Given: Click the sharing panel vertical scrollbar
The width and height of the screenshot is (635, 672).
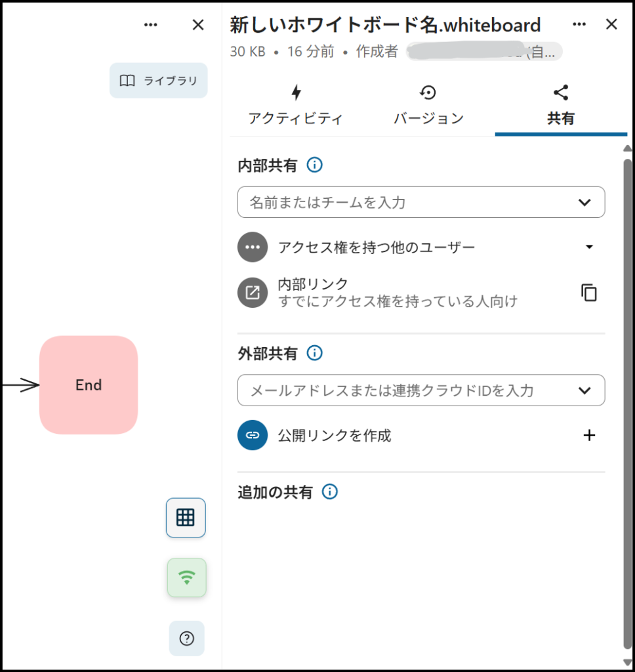Looking at the screenshot, I should tap(627, 394).
